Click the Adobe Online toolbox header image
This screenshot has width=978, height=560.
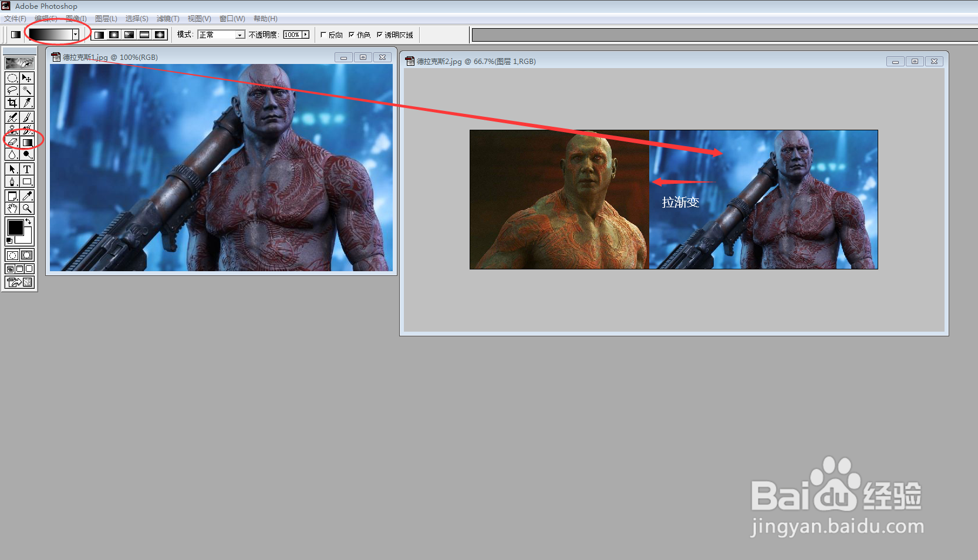(x=19, y=63)
